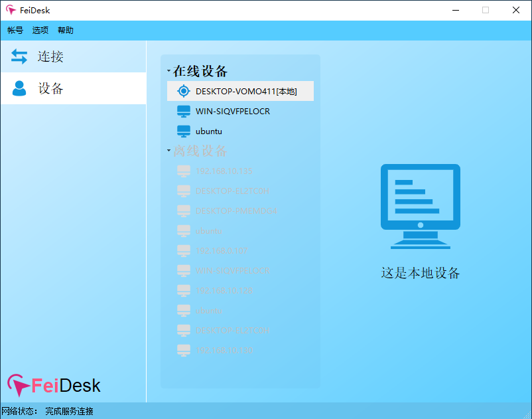
Task: Select the online ubuntu device
Action: point(240,131)
